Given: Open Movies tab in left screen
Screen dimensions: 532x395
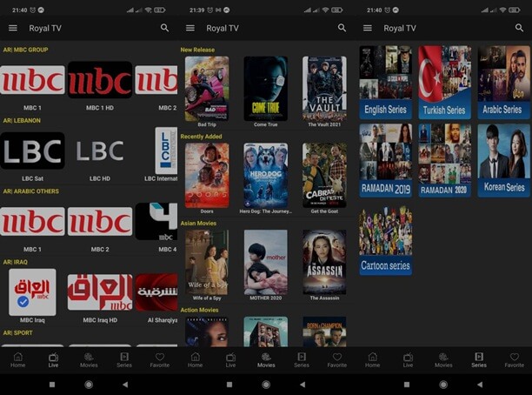Looking at the screenshot, I should (x=89, y=360).
